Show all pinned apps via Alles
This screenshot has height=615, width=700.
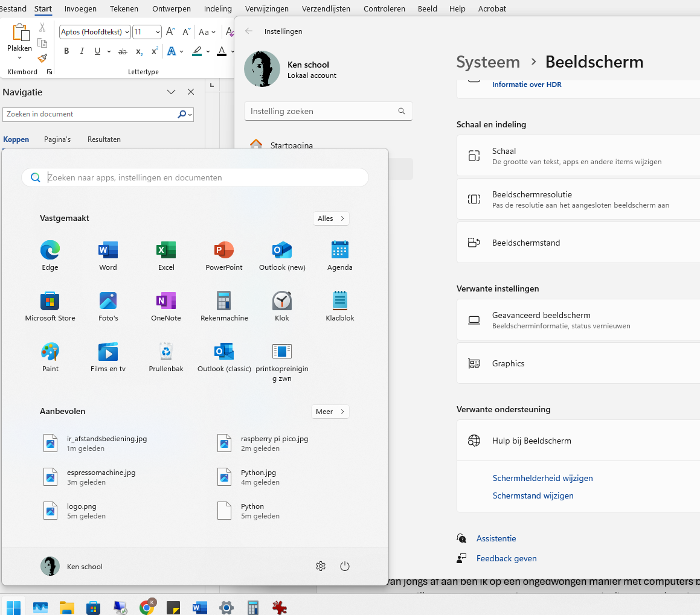(x=331, y=218)
